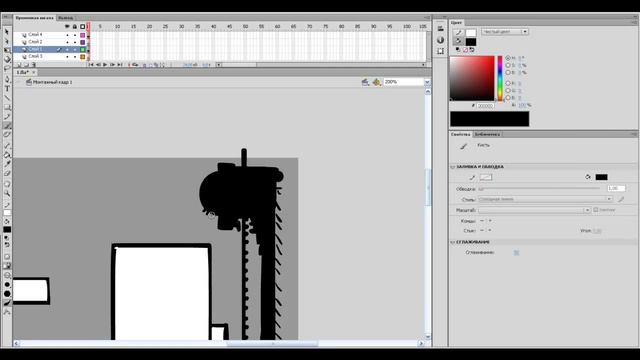Toggle lock all layers padlock icon
The width and height of the screenshot is (640, 360).
[x=75, y=27]
